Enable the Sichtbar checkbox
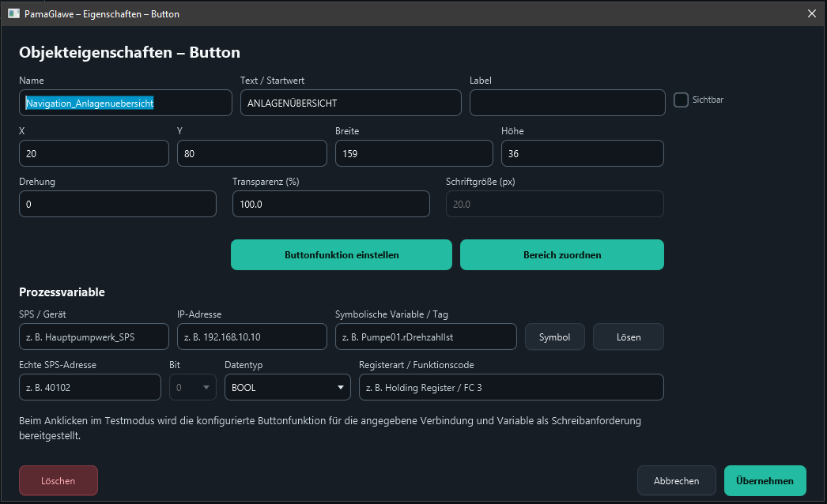The width and height of the screenshot is (827, 504). 681,100
